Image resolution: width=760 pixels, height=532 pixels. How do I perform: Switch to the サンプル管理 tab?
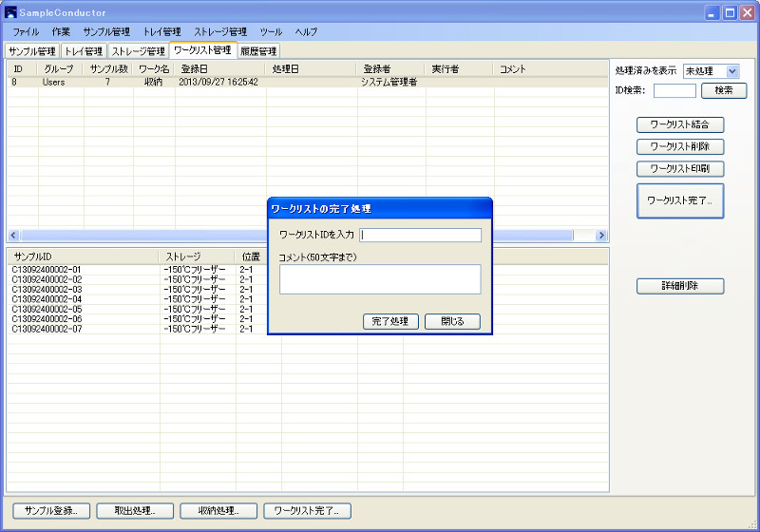[32, 51]
